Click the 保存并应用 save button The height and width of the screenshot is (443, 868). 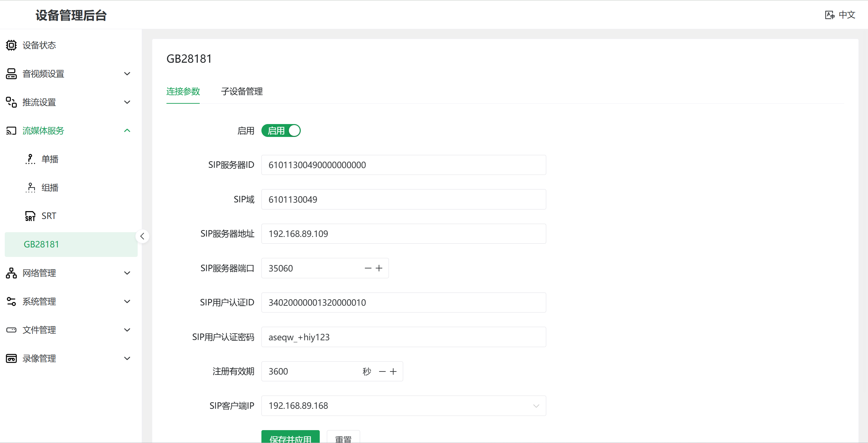290,437
